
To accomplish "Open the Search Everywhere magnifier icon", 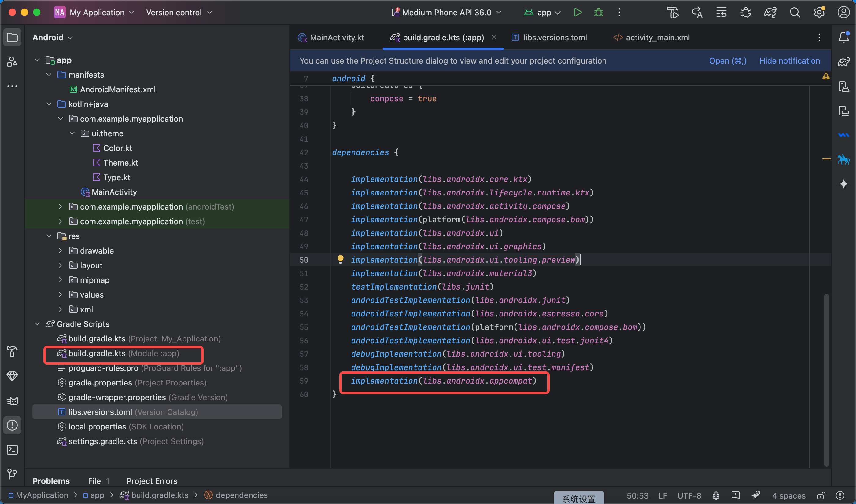I will pos(795,13).
